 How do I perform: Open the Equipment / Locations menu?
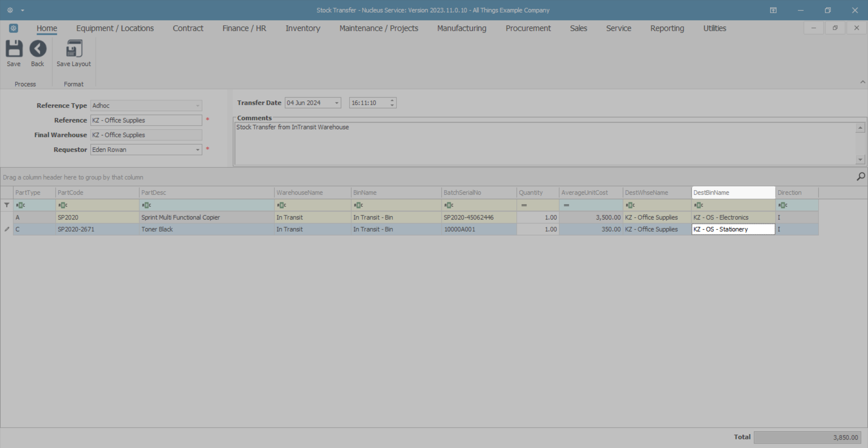[x=115, y=28]
